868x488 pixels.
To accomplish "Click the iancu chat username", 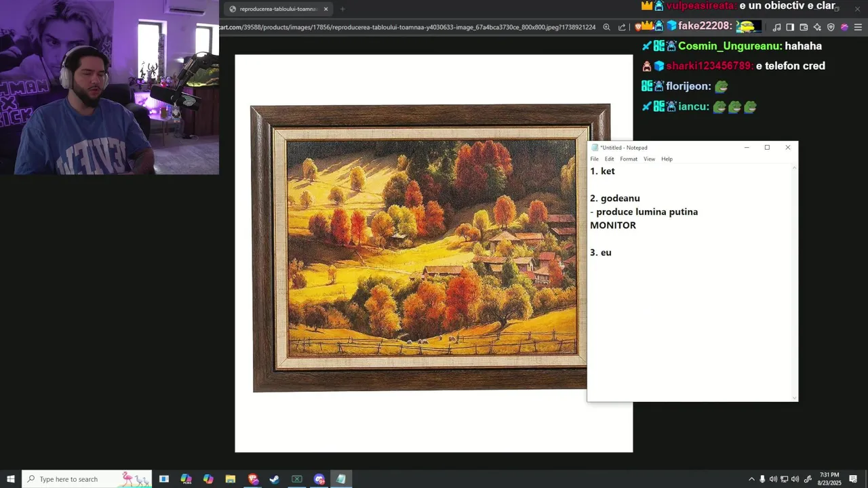I will pyautogui.click(x=694, y=106).
